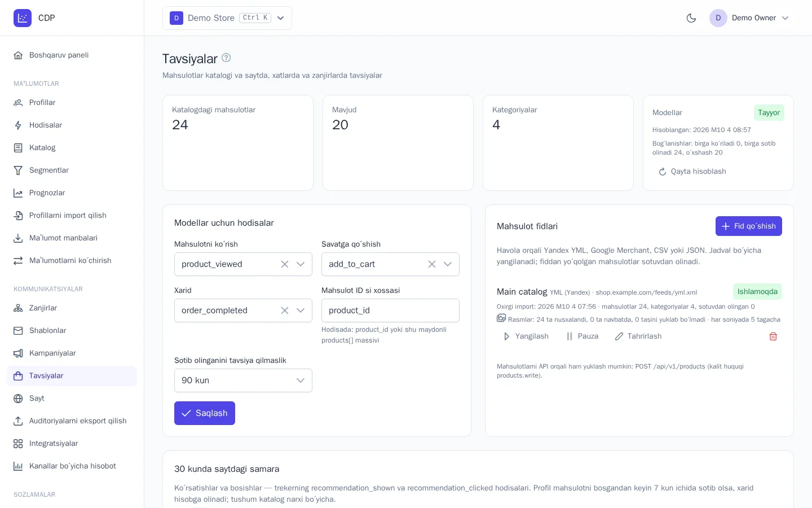Image resolution: width=812 pixels, height=508 pixels.
Task: Click the Prognozlar chart icon
Action: pos(18,193)
